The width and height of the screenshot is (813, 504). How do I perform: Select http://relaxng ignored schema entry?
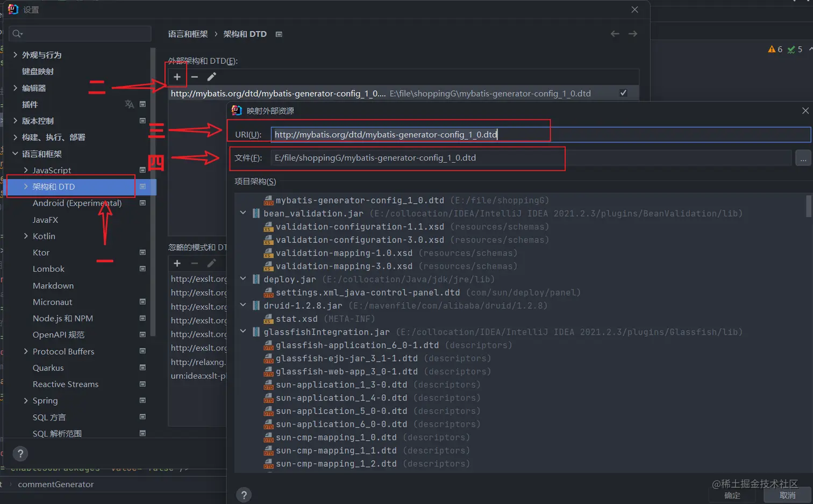[x=198, y=362]
